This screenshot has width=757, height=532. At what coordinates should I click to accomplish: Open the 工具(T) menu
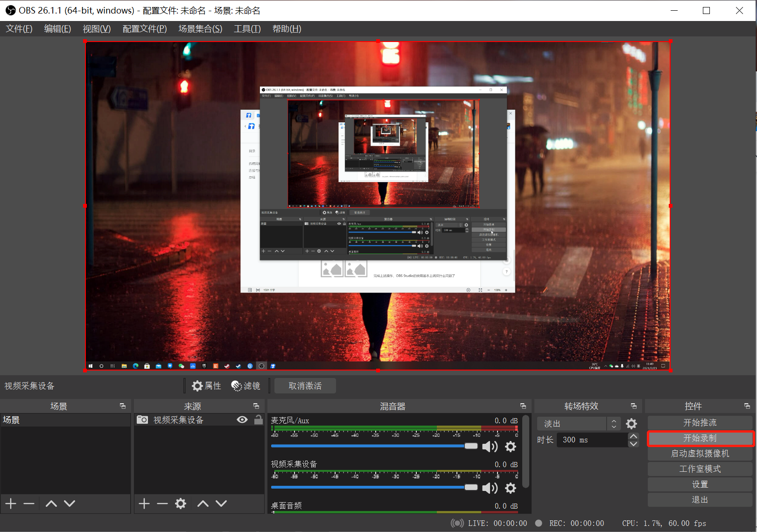click(247, 29)
